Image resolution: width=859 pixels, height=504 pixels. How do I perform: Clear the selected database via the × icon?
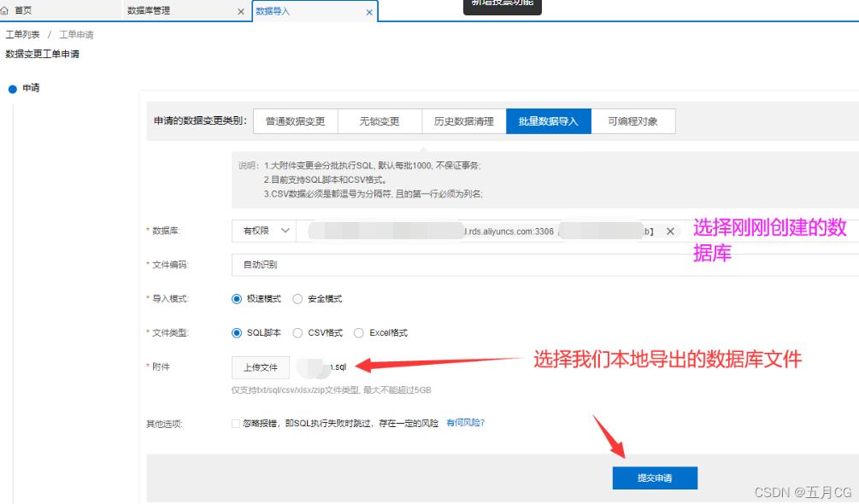point(670,231)
